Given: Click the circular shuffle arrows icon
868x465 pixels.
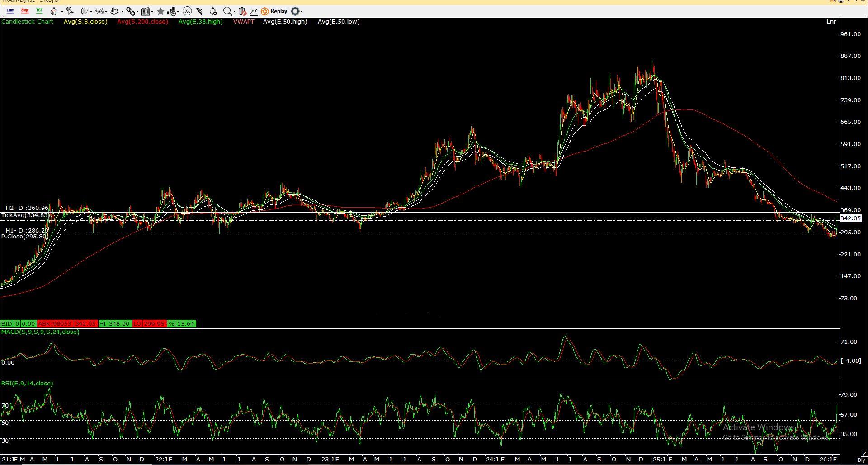Looking at the screenshot, I should 187,11.
